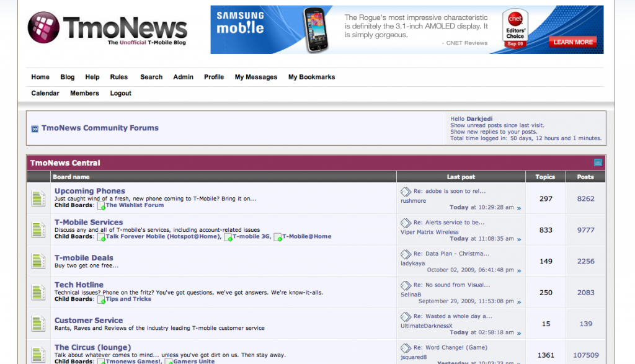Screen dimensions: 635x364
Task: Click Learn More button in ad
Action: (572, 42)
